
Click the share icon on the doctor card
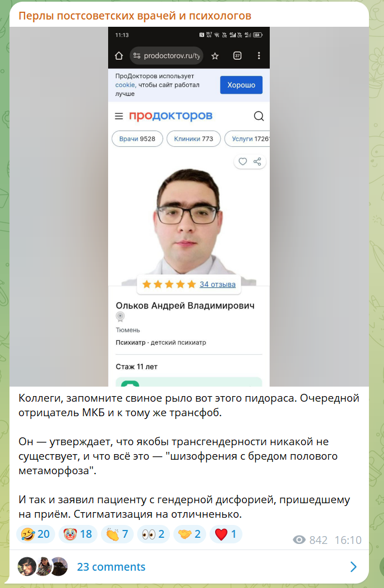click(257, 162)
